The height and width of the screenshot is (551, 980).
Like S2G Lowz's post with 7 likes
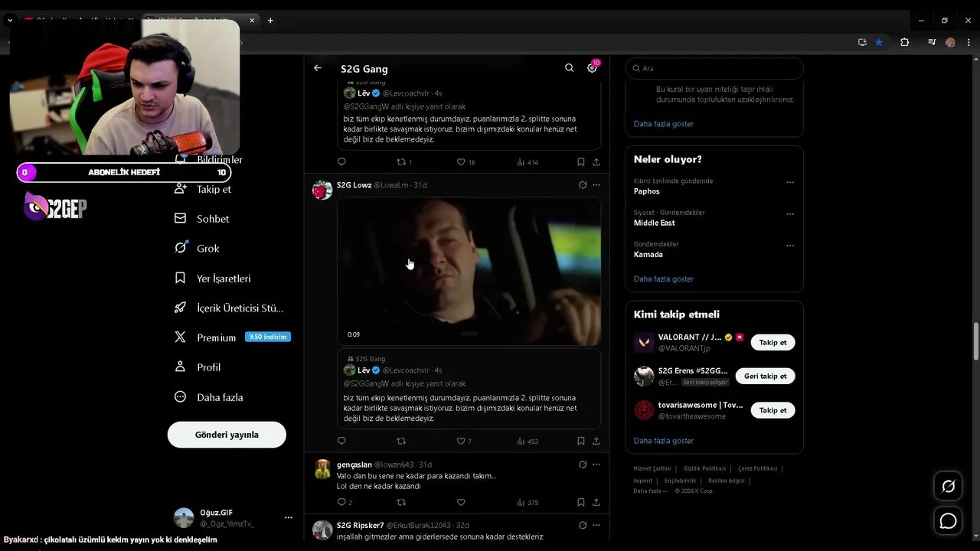[464, 441]
